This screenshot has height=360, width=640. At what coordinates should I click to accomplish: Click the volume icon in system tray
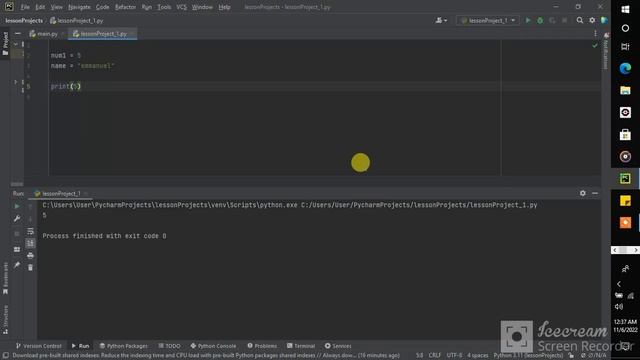(619, 307)
